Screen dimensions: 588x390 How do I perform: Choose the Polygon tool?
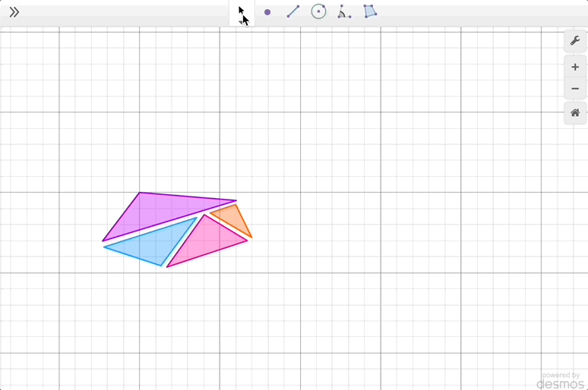pyautogui.click(x=370, y=12)
